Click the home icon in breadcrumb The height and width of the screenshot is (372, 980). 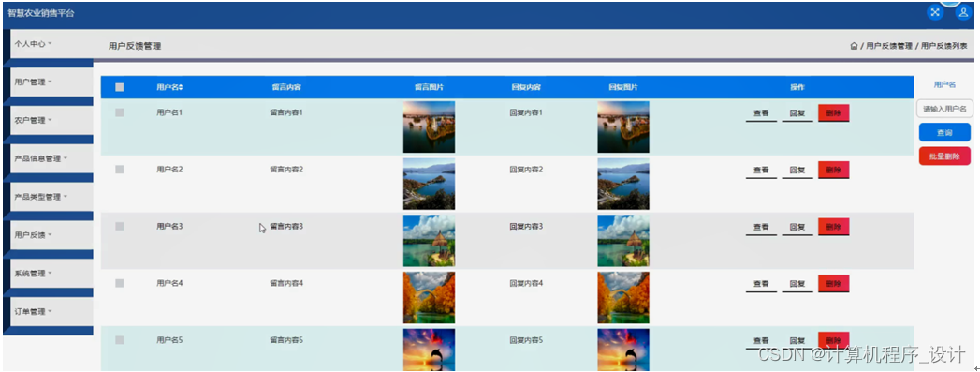[x=854, y=46]
